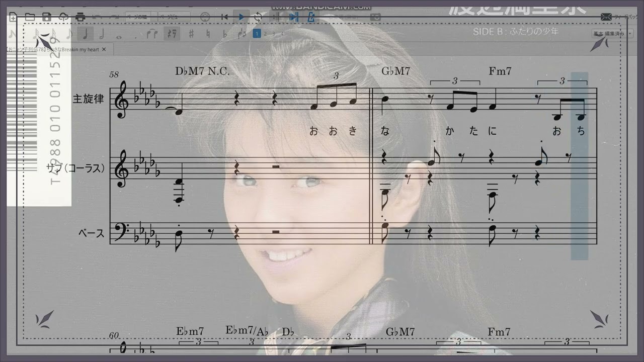This screenshot has width=644, height=362.
Task: Save the score with the floppy disk icon
Action: (x=46, y=17)
